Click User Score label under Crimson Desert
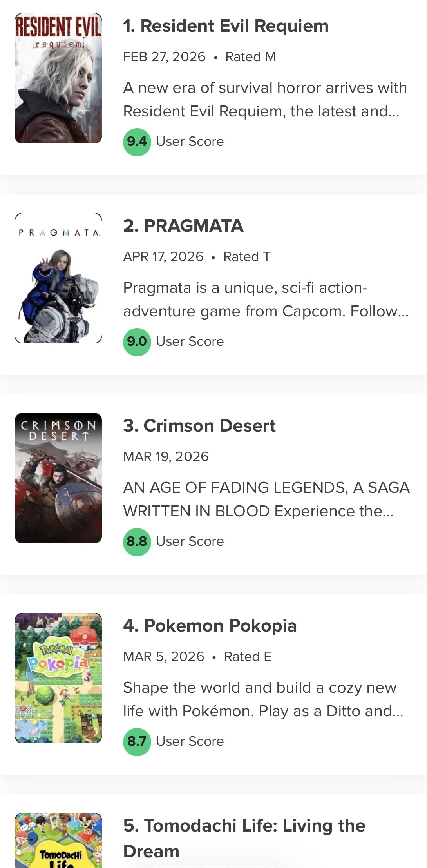Viewport: 427px width, 868px height. tap(190, 541)
